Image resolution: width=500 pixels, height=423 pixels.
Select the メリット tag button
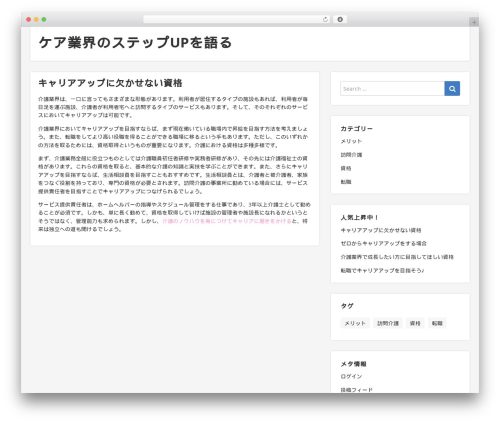click(x=355, y=323)
